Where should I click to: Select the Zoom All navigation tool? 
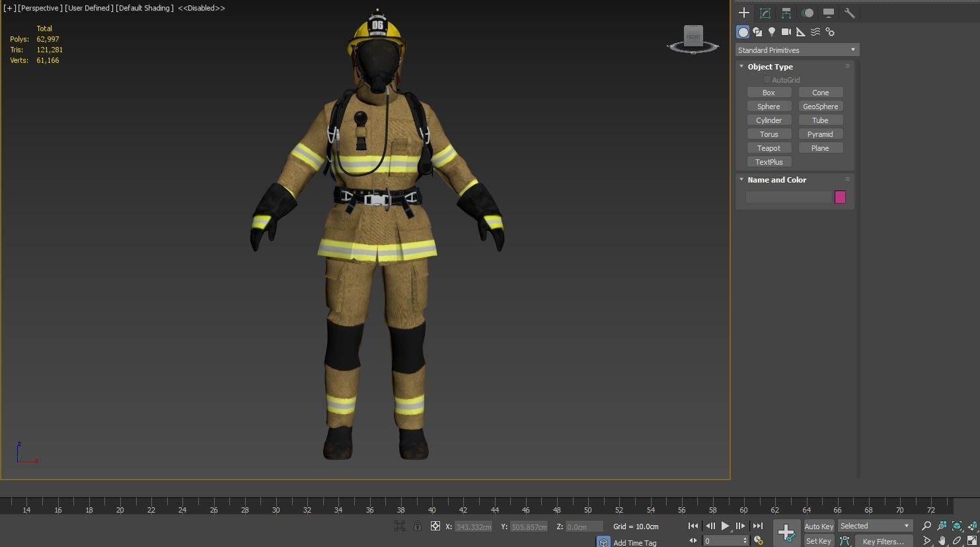coord(942,526)
